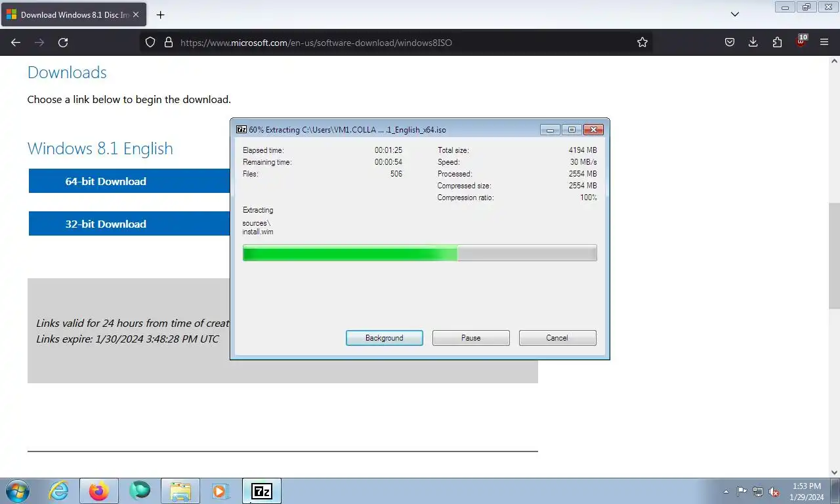Click the scrollbar down arrow
The height and width of the screenshot is (504, 840).
click(834, 472)
